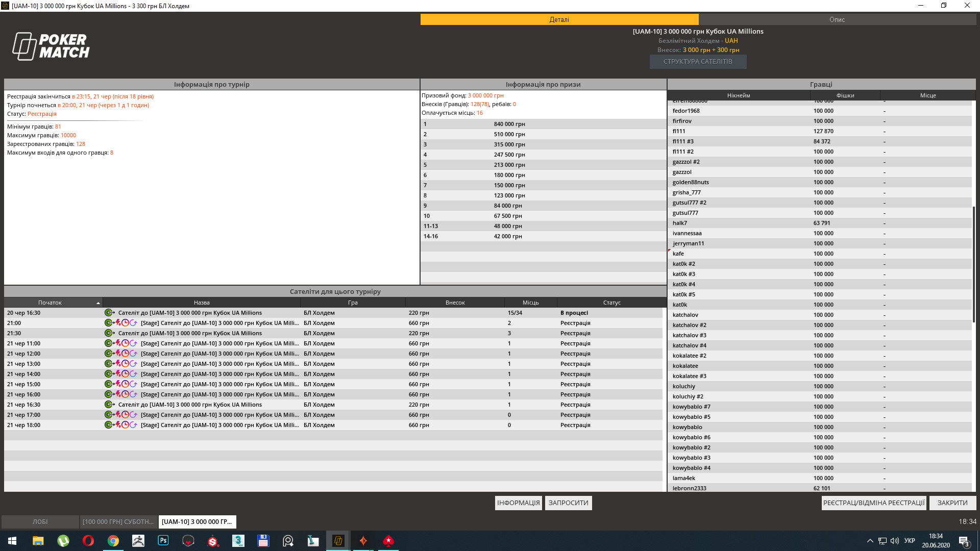Screen dimensions: 980x551
Task: Click the Внесок column header
Action: [455, 303]
